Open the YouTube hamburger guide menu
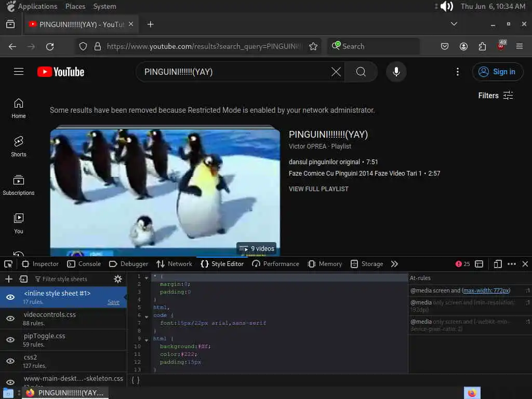The height and width of the screenshot is (399, 532). (x=19, y=72)
